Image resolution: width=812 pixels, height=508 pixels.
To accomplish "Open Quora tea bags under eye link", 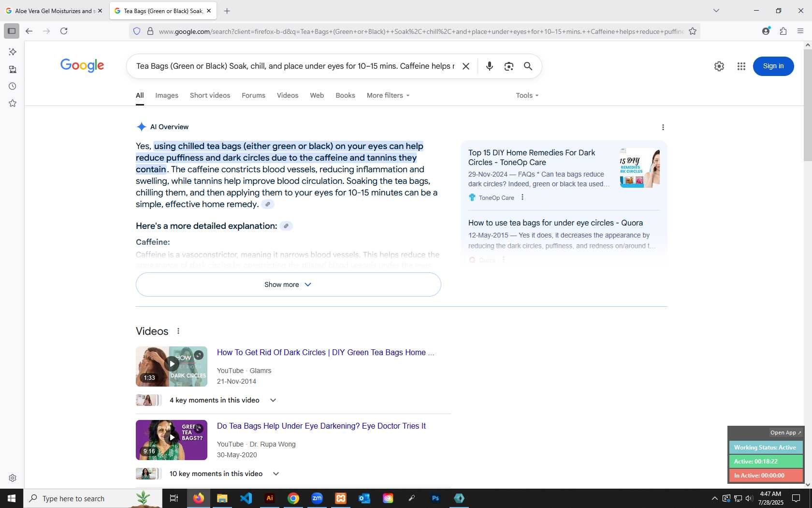I will (555, 223).
